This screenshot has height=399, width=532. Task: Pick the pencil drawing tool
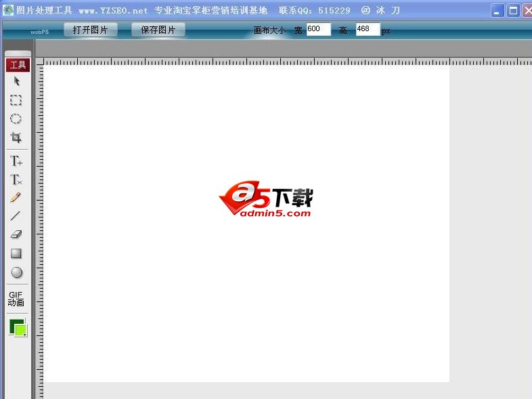(16, 197)
